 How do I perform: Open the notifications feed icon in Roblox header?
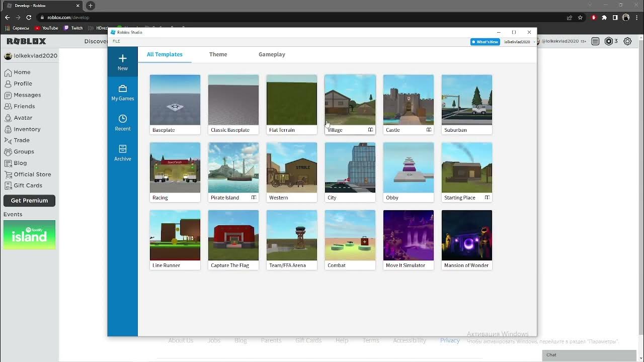point(595,41)
